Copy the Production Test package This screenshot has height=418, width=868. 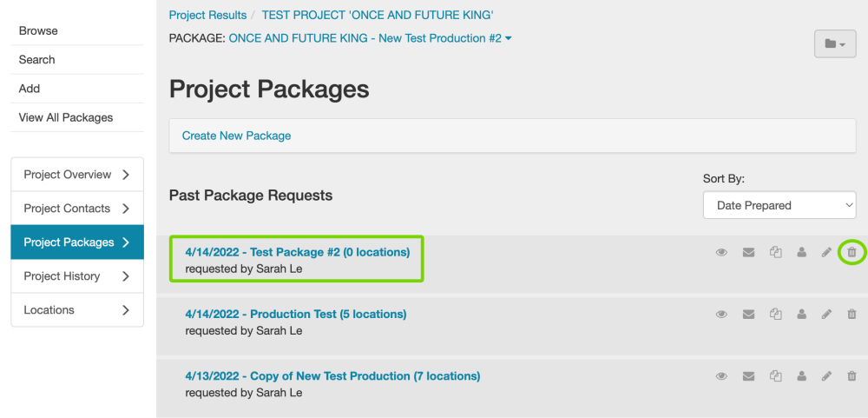pyautogui.click(x=776, y=315)
